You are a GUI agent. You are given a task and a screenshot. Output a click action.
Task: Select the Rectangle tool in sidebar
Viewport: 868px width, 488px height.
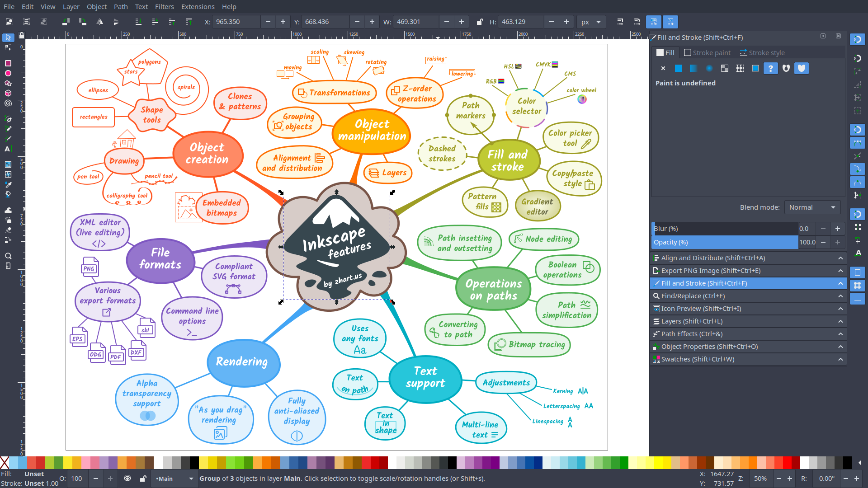pyautogui.click(x=8, y=63)
